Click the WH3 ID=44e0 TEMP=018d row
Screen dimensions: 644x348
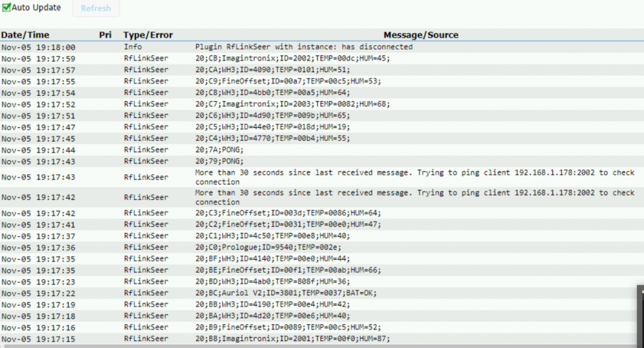pyautogui.click(x=272, y=127)
